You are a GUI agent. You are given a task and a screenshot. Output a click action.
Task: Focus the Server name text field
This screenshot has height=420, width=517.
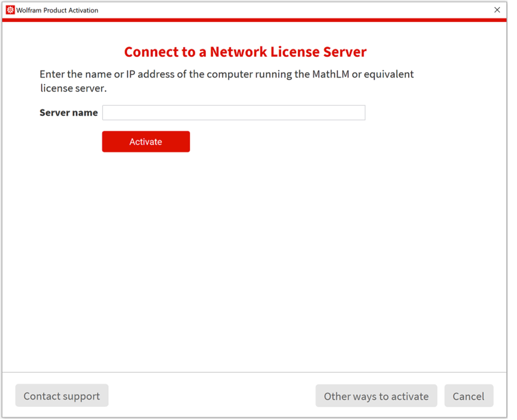pyautogui.click(x=233, y=113)
